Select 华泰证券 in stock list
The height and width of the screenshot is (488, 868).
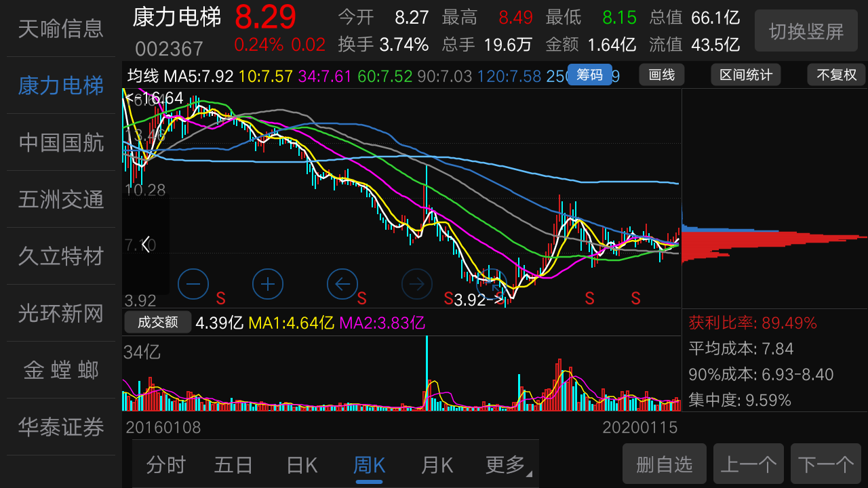point(61,427)
